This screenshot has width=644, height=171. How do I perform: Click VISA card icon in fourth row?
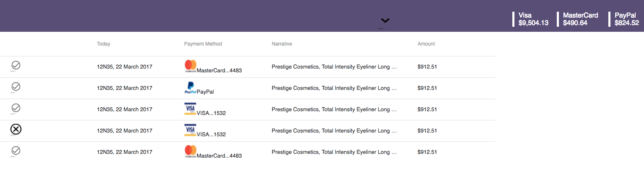pyautogui.click(x=190, y=130)
